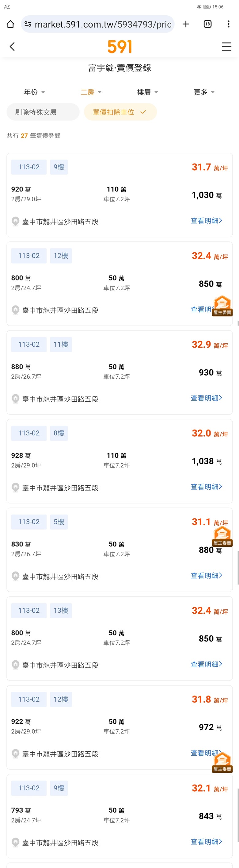The width and height of the screenshot is (239, 868).
Task: Tap the 591 orange logo
Action: point(120,47)
